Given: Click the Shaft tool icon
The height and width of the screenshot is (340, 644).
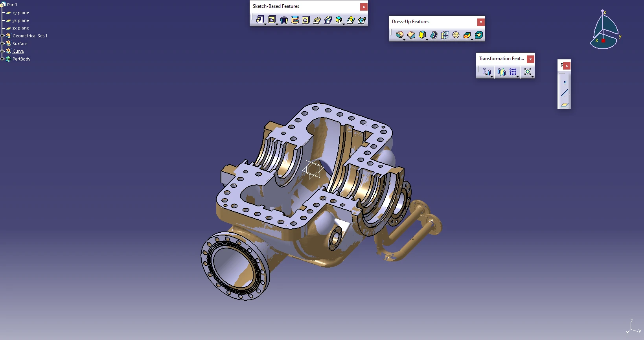Looking at the screenshot, I should point(283,20).
